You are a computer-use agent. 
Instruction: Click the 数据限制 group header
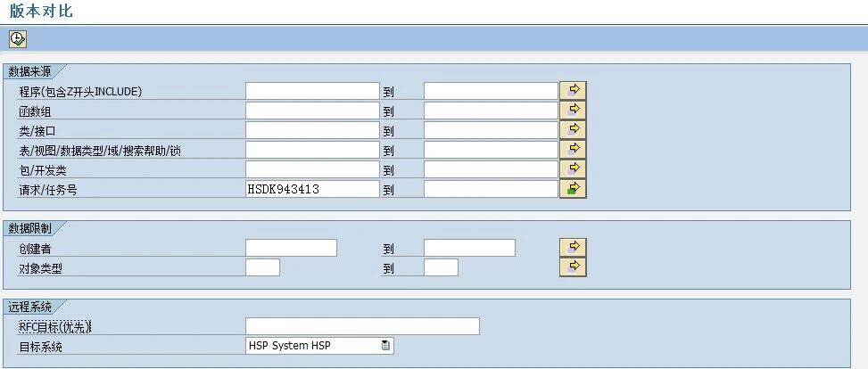31,228
